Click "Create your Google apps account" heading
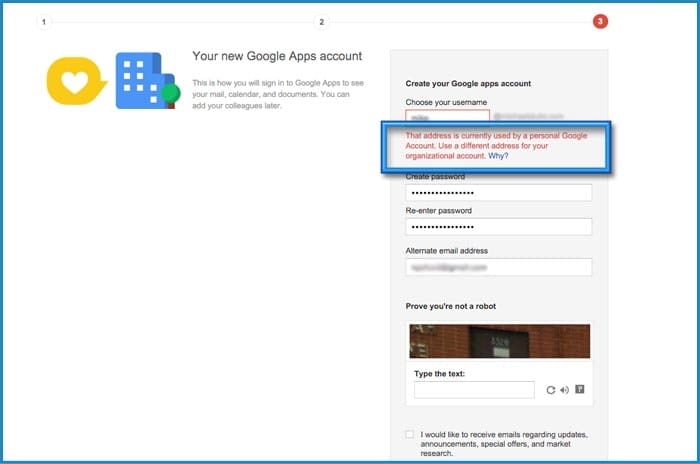The width and height of the screenshot is (700, 464). (468, 84)
